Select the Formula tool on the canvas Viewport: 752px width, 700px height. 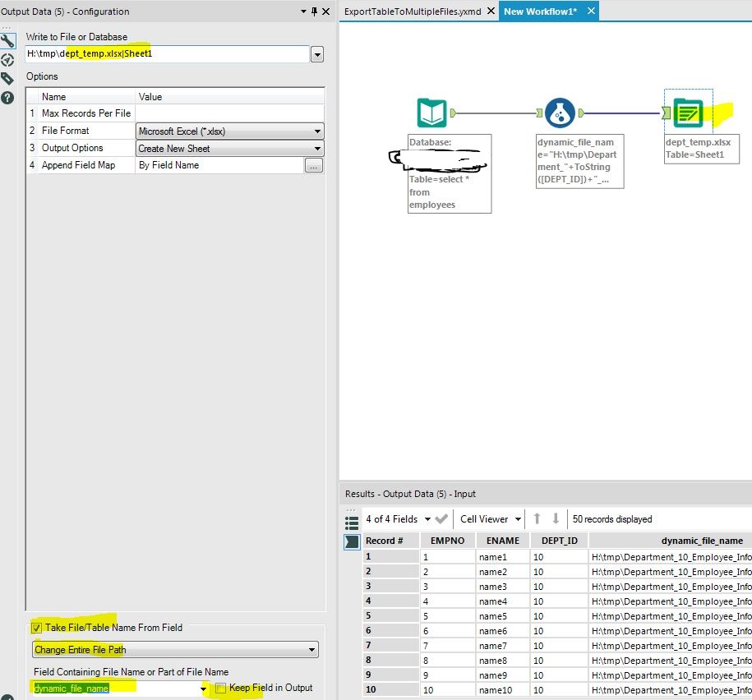coord(559,113)
